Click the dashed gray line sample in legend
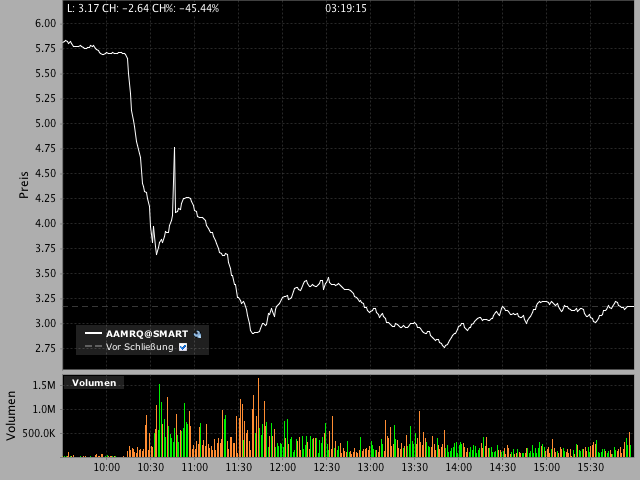640x480 pixels. point(93,347)
